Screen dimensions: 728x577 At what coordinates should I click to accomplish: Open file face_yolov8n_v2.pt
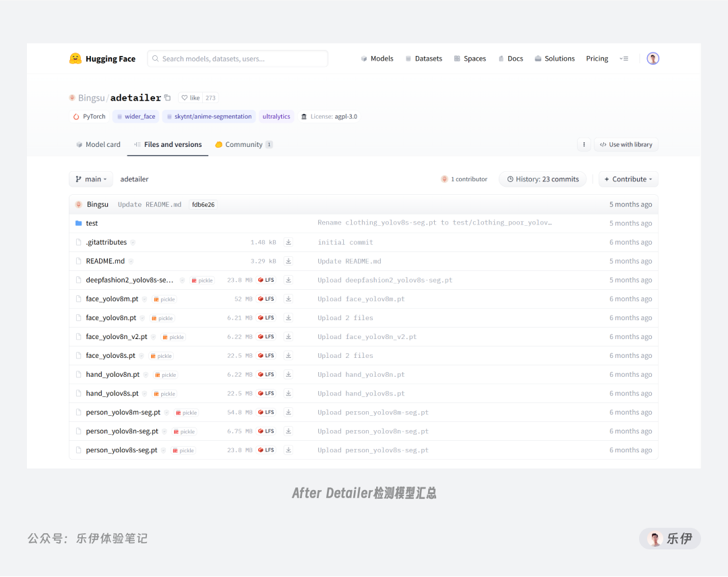coord(117,336)
